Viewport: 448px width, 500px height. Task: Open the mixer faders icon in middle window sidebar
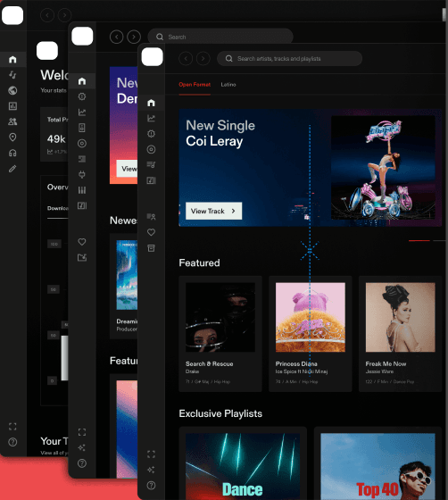pos(82,190)
